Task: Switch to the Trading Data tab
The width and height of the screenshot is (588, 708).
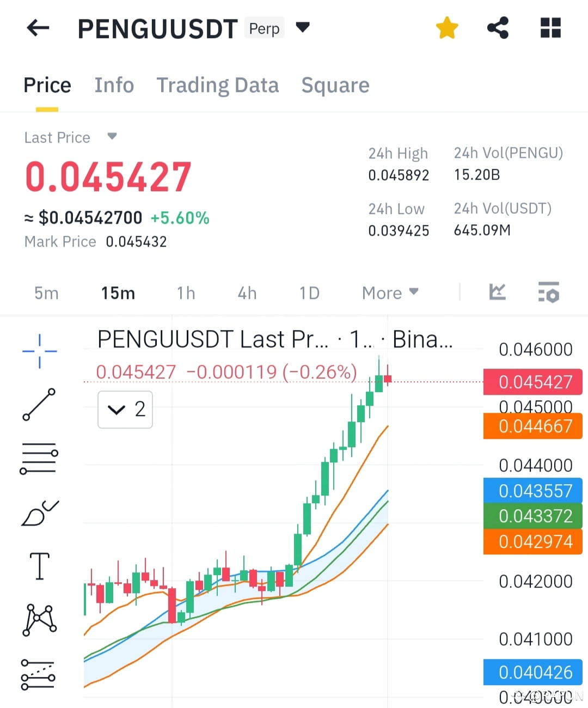Action: tap(218, 86)
